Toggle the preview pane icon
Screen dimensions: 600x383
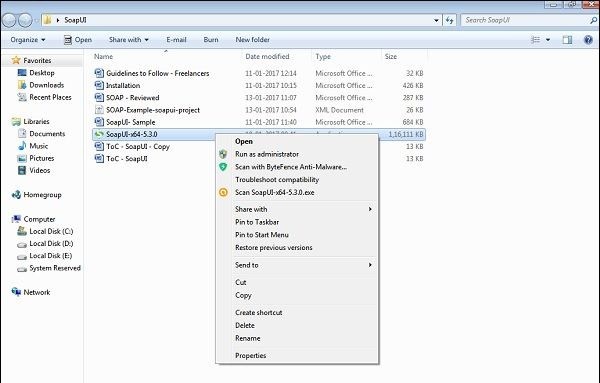pos(567,40)
